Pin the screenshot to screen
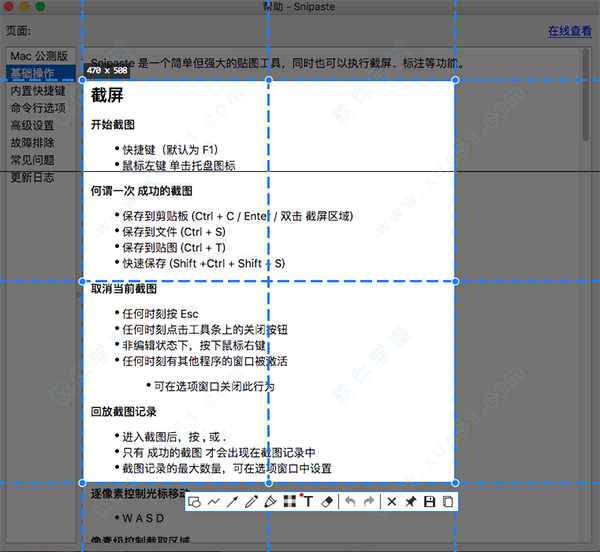This screenshot has height=552, width=600. pos(410,501)
